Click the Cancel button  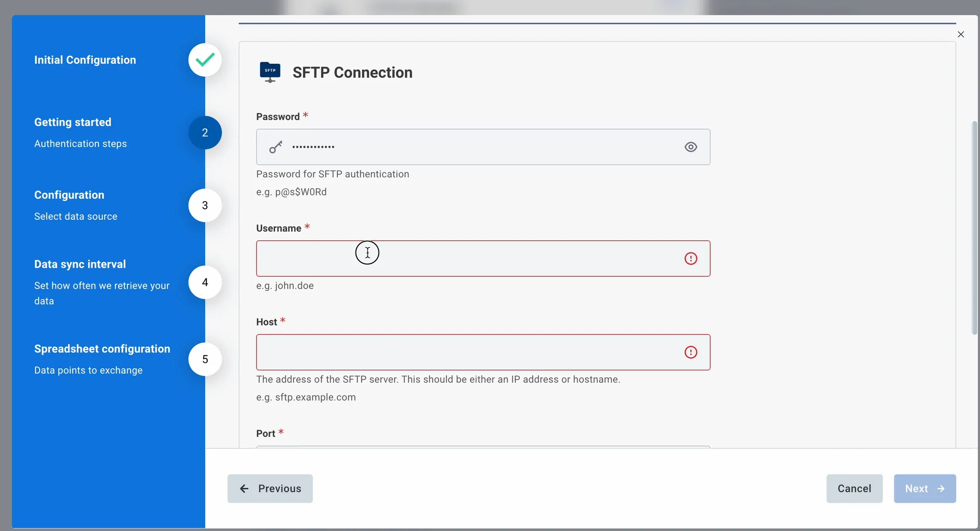[x=854, y=488]
